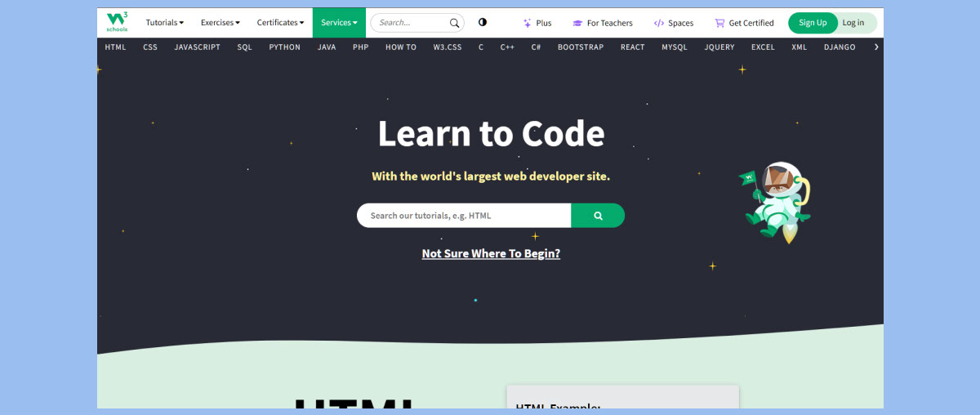Screen dimensions: 980x415
Task: Click the W3Schools logo
Action: coord(117,22)
